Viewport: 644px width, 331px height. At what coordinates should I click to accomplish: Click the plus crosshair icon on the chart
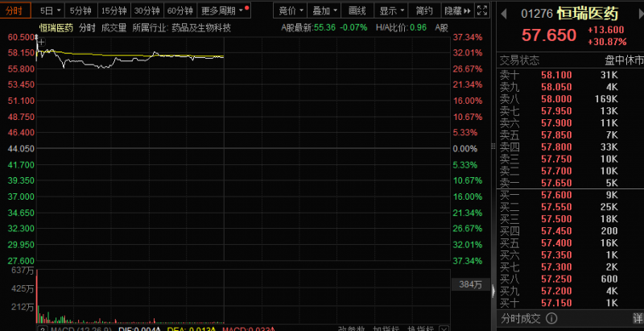(x=42, y=42)
